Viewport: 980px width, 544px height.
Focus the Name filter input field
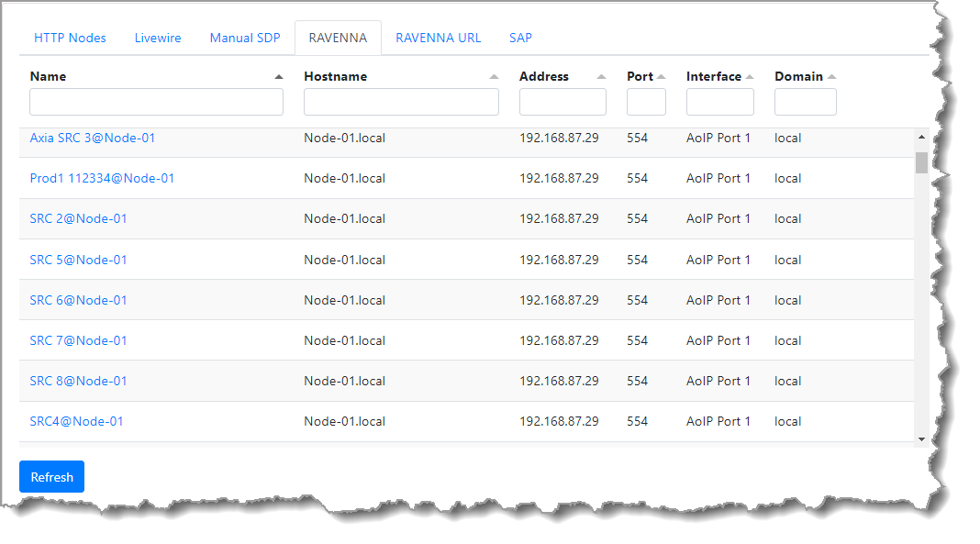coord(156,102)
